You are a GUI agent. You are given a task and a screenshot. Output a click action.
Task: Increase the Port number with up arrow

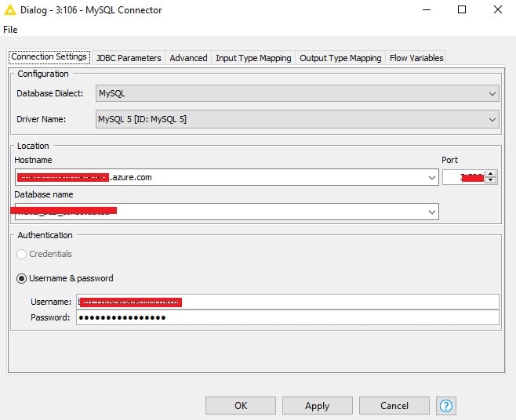(x=491, y=174)
